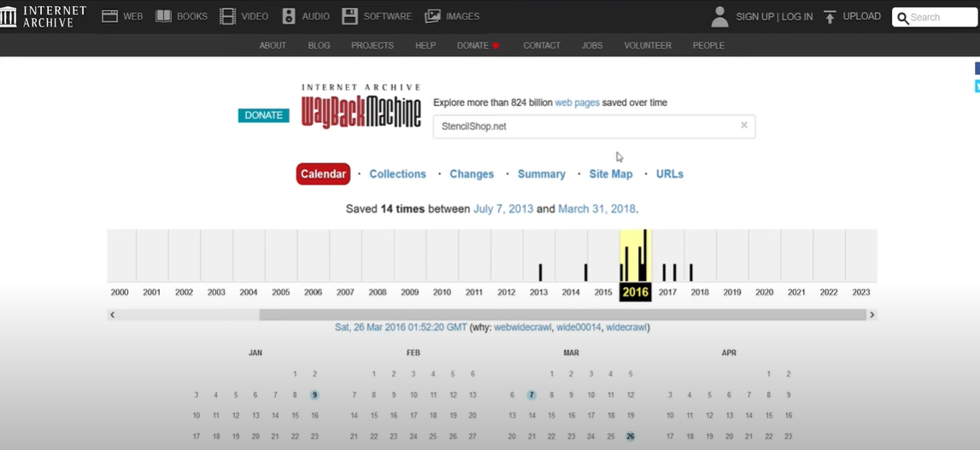The image size is (980, 450).
Task: Open the DONATE menu item
Action: [478, 45]
